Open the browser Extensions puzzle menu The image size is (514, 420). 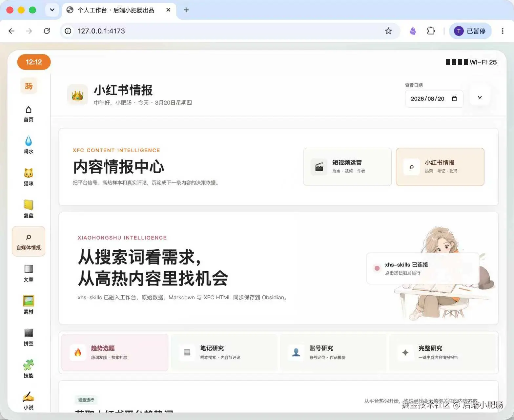(x=431, y=31)
